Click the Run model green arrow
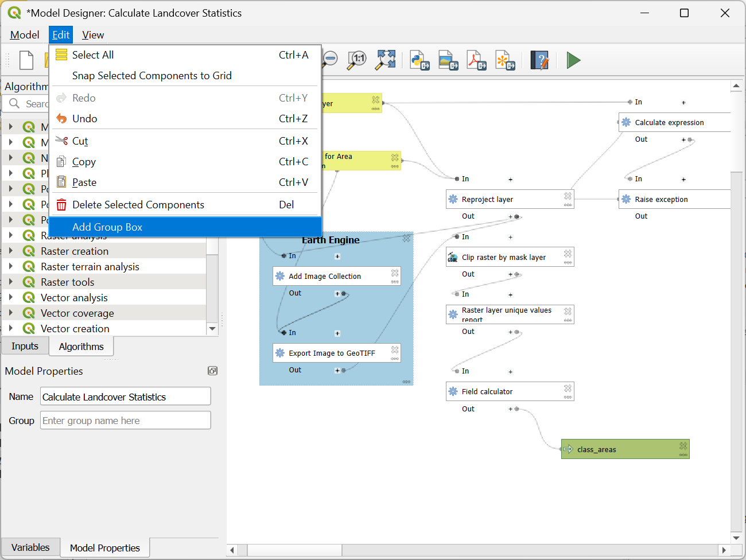Image resolution: width=746 pixels, height=560 pixels. tap(573, 60)
